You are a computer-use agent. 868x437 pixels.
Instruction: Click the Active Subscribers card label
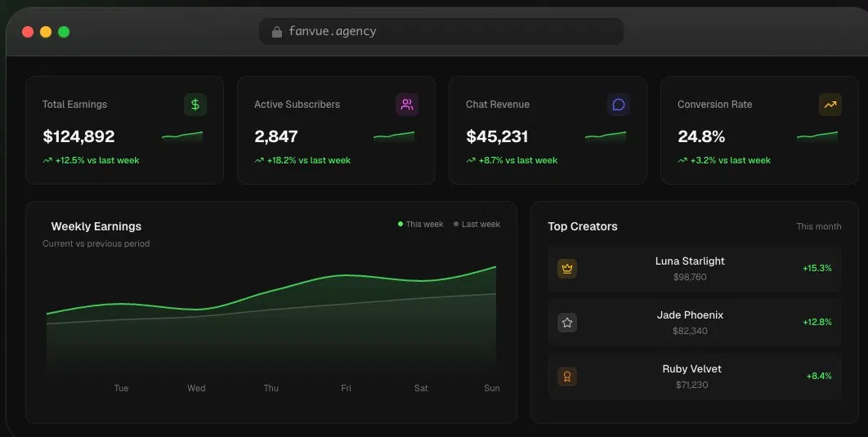click(x=298, y=104)
